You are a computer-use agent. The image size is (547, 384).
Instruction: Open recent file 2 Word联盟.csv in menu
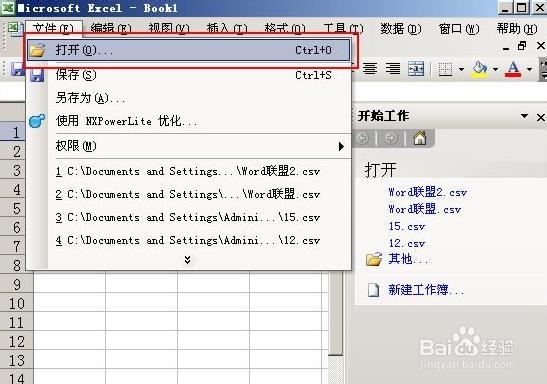tap(188, 194)
